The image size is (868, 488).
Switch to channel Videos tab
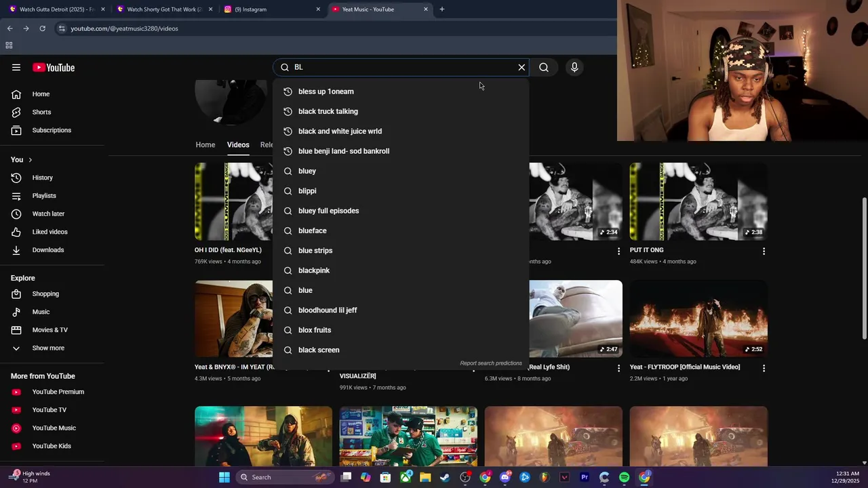click(x=238, y=145)
